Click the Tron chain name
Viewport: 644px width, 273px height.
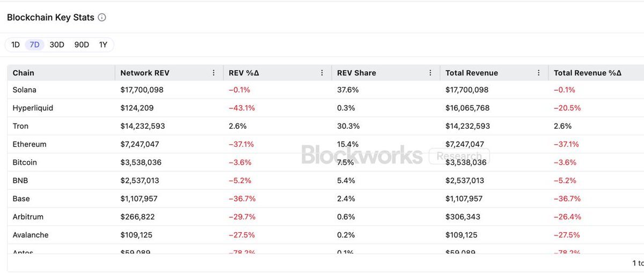20,126
